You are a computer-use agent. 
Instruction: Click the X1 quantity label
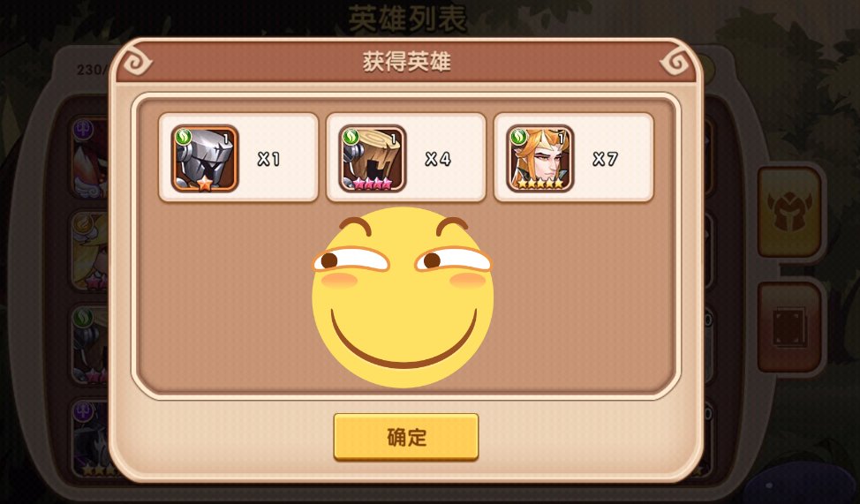click(x=268, y=159)
